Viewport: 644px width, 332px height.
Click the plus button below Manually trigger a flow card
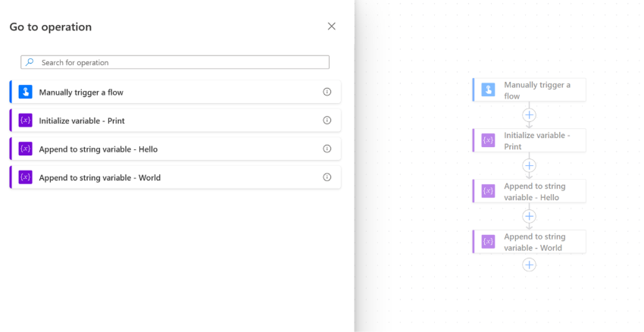point(529,114)
